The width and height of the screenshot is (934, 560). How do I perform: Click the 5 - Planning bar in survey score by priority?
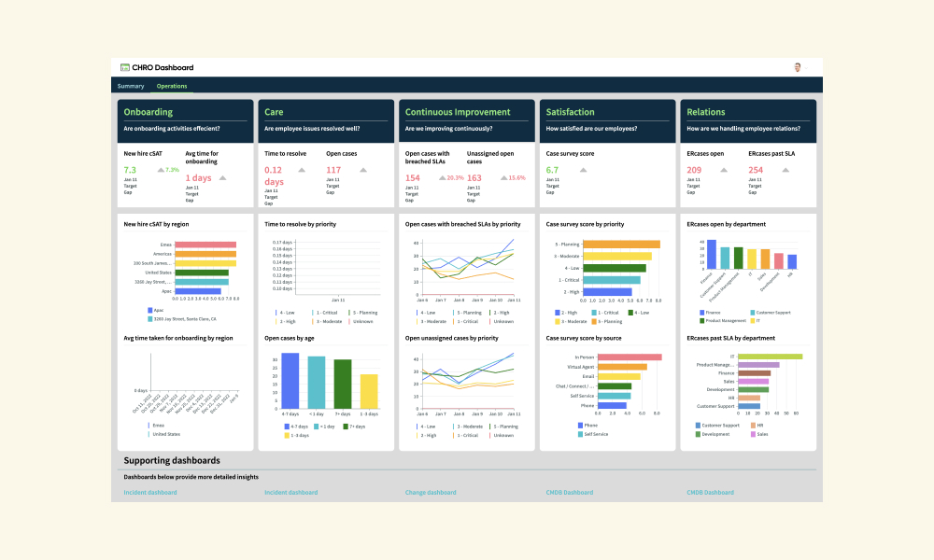pos(621,244)
